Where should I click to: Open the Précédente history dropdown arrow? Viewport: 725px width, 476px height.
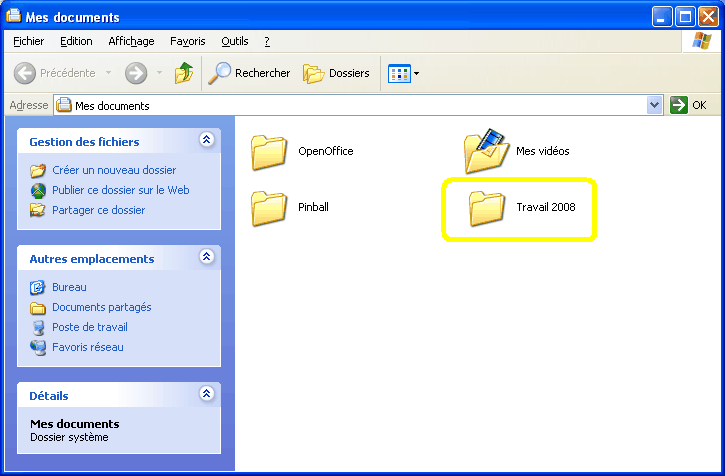[x=108, y=73]
